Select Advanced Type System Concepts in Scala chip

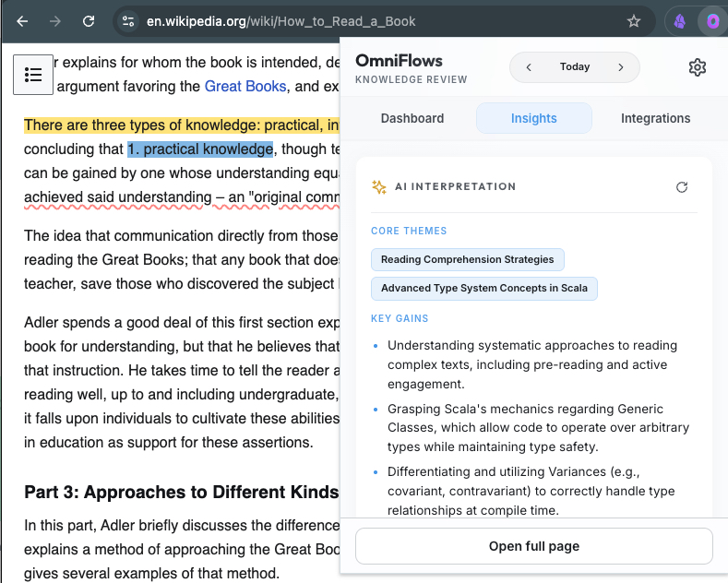(484, 288)
